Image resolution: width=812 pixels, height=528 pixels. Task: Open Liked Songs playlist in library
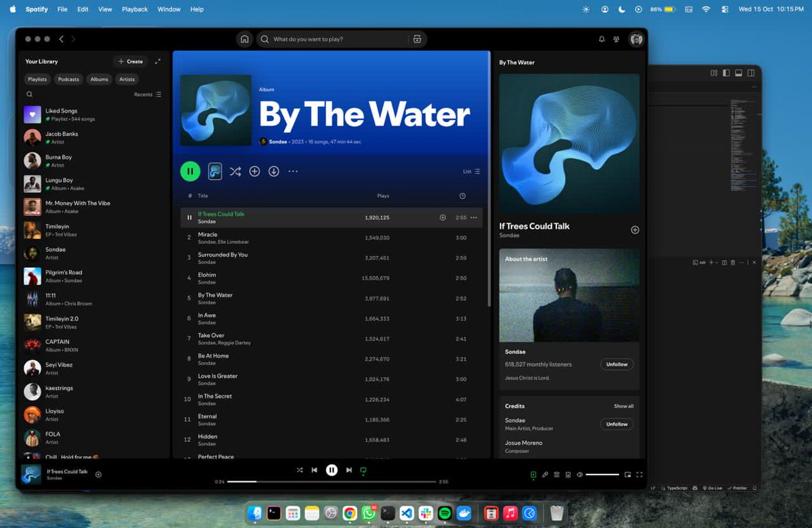[93, 114]
